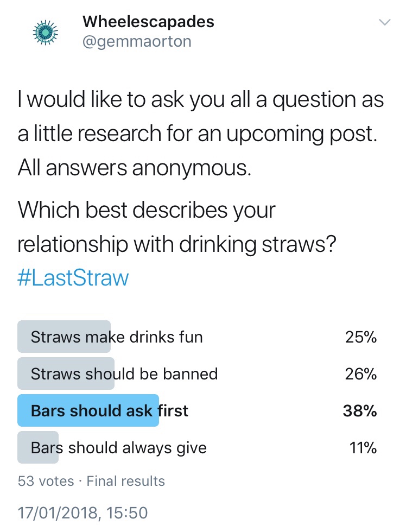Screen dimensions: 406x532
Task: Pick the "Bars should always give" poll option
Action: pos(118,448)
